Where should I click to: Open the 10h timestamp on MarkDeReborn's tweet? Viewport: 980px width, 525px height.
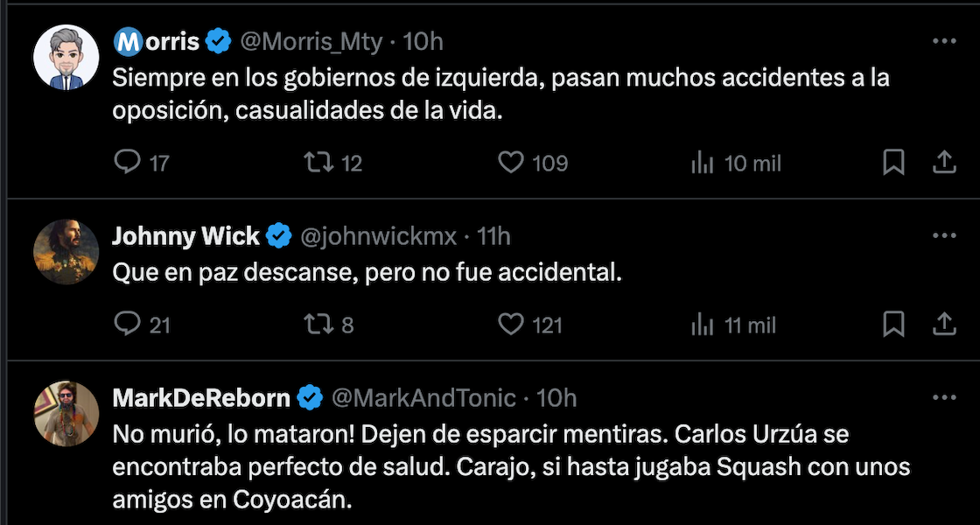[x=557, y=398]
